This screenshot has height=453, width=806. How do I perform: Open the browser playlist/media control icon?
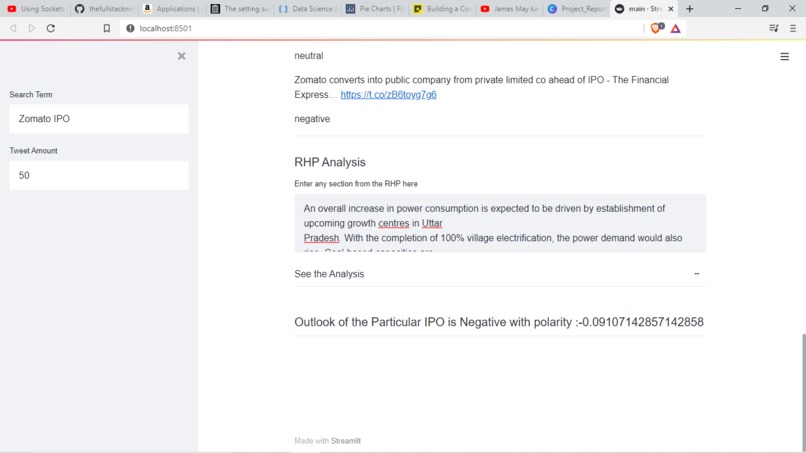click(x=774, y=28)
